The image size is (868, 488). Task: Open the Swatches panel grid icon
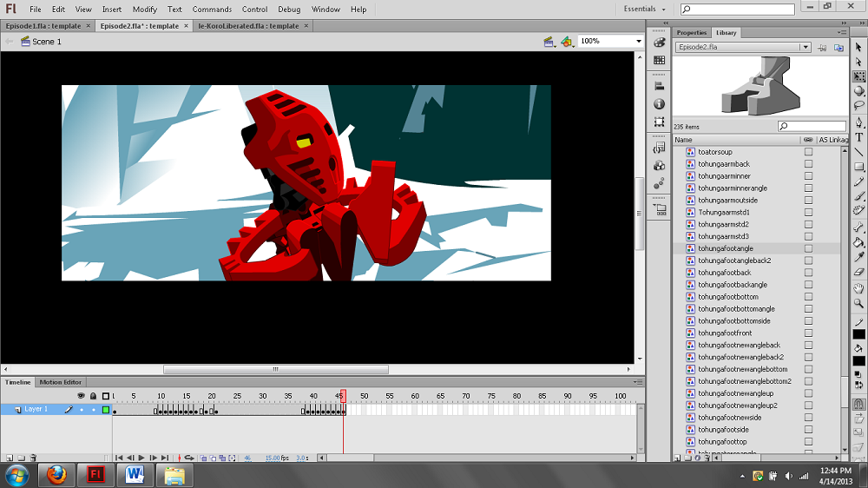point(659,60)
